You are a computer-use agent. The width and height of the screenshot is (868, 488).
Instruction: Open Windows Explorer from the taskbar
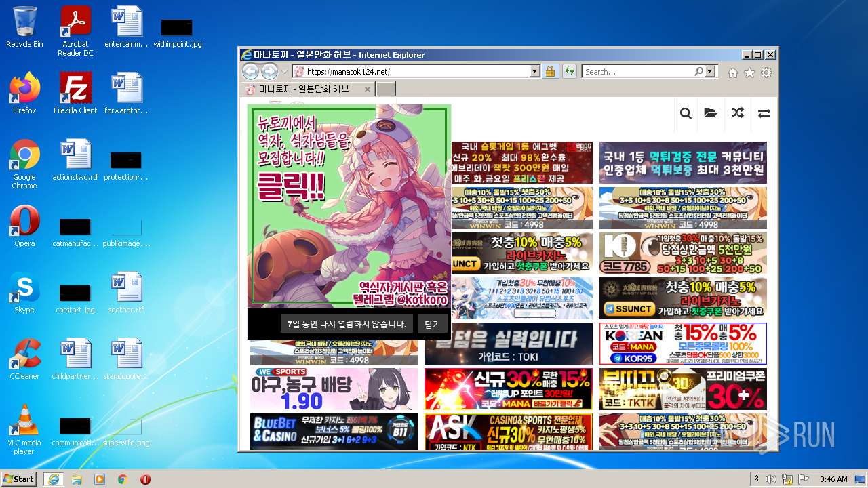tap(77, 479)
